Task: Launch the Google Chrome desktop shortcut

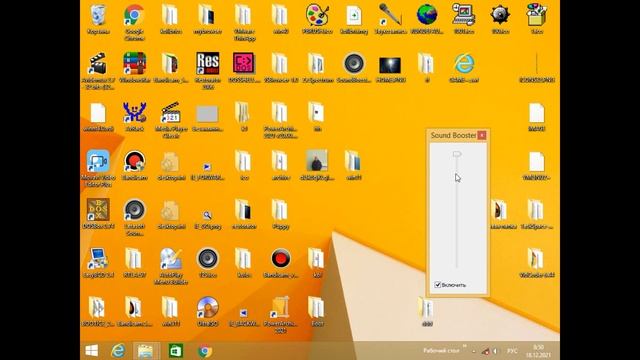Action: coord(134,16)
